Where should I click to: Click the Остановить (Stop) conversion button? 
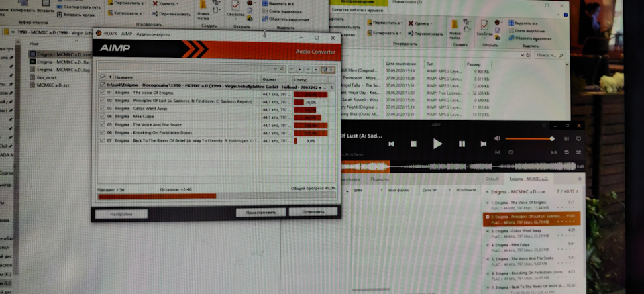(x=313, y=211)
